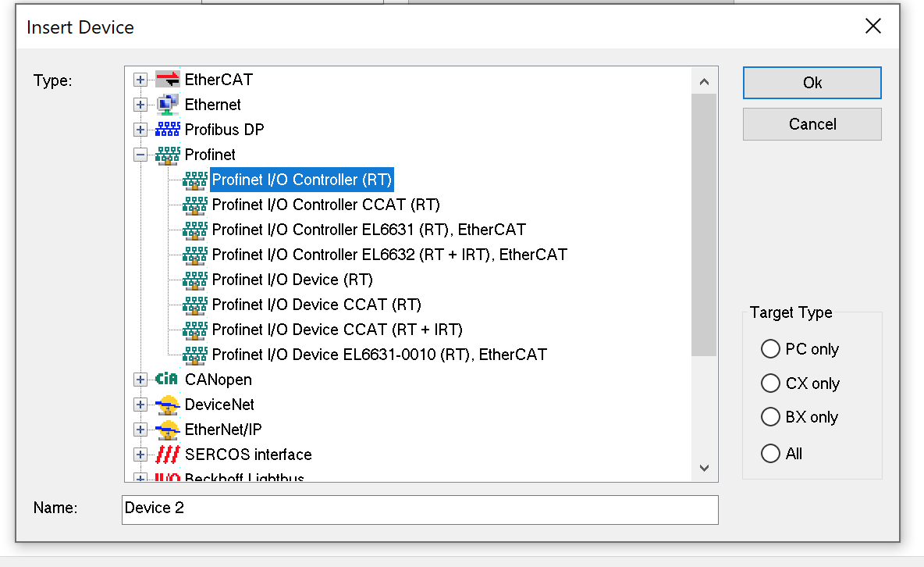Select Profinet I/O Controller EL6632 (RT + IRT)
Image resolution: width=924 pixels, height=567 pixels.
389,255
